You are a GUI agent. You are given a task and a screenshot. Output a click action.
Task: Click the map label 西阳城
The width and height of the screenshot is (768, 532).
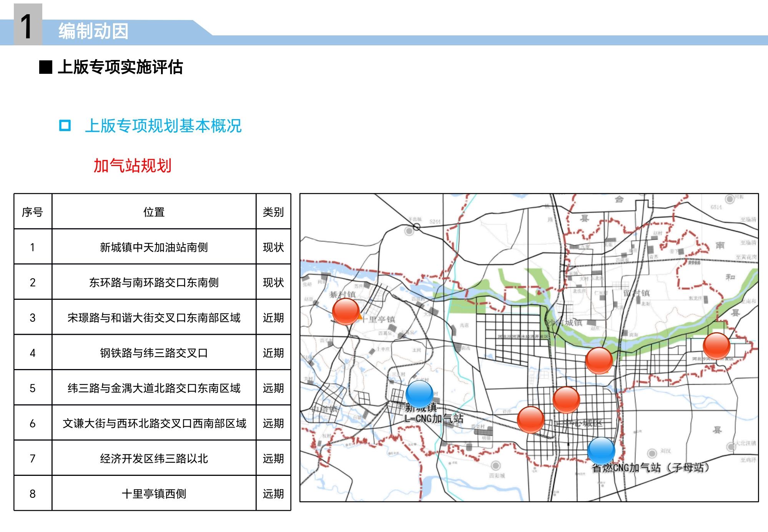[497, 475]
